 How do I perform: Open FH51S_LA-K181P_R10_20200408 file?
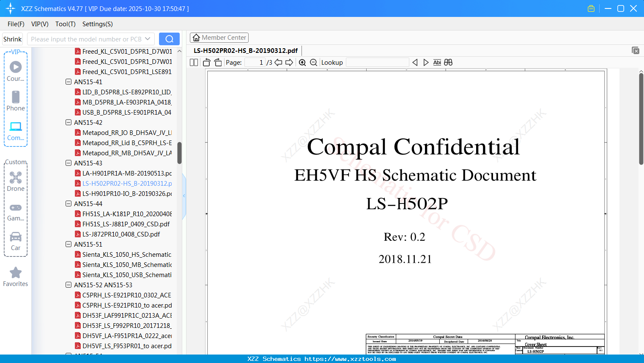click(x=123, y=214)
